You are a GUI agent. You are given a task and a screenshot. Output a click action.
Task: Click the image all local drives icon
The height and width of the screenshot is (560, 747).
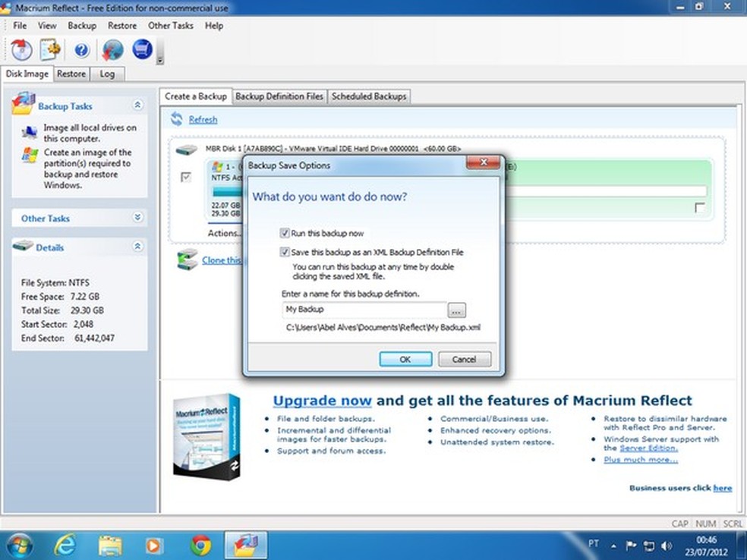coord(30,131)
